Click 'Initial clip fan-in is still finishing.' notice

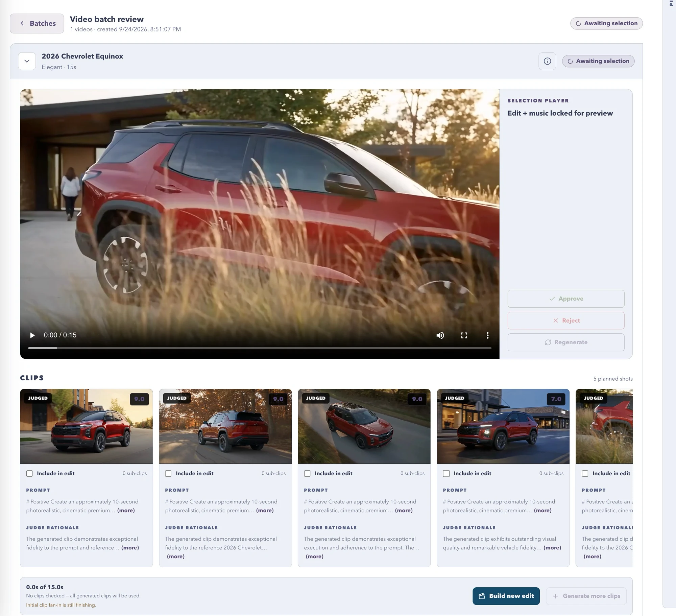coord(61,605)
